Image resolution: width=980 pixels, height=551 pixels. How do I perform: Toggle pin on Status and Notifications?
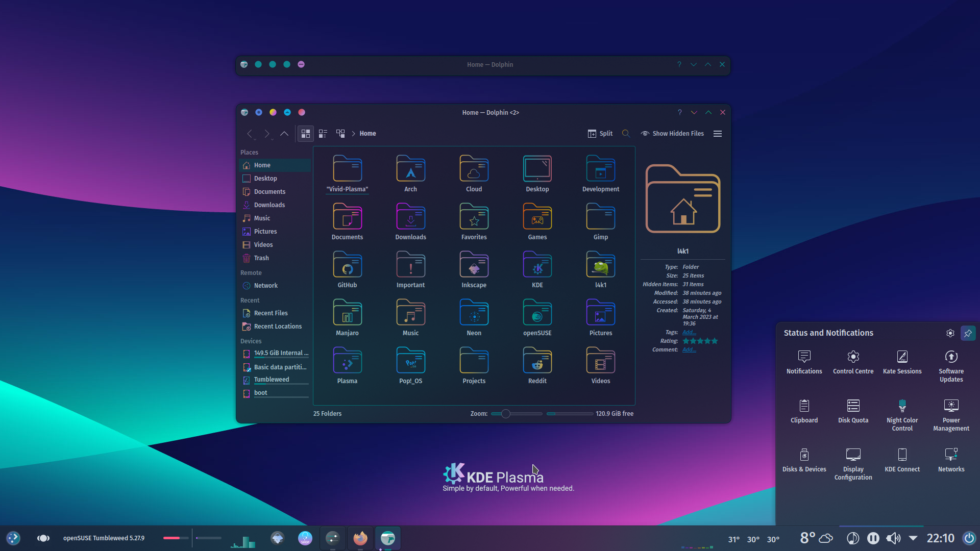[x=968, y=333]
